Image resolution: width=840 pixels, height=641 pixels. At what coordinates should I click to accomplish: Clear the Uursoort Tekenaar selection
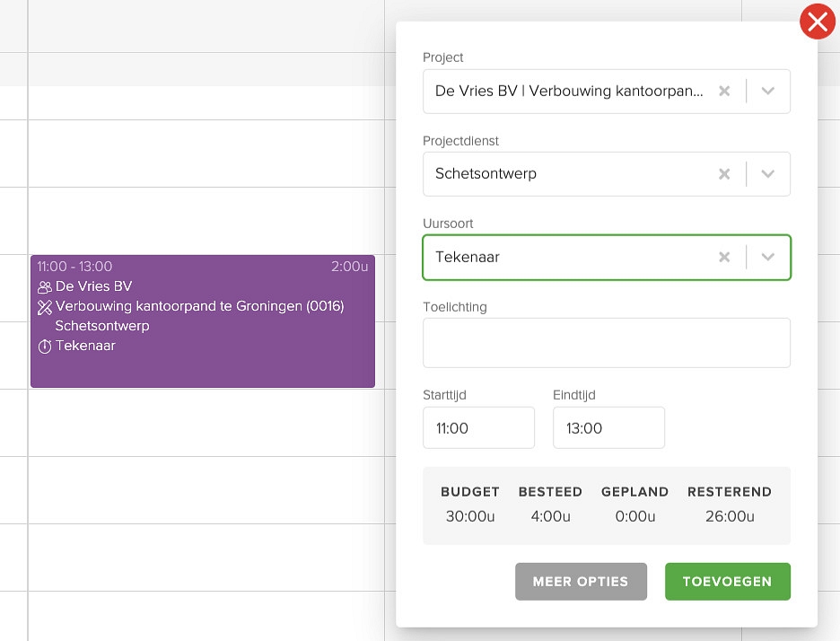[x=724, y=257]
